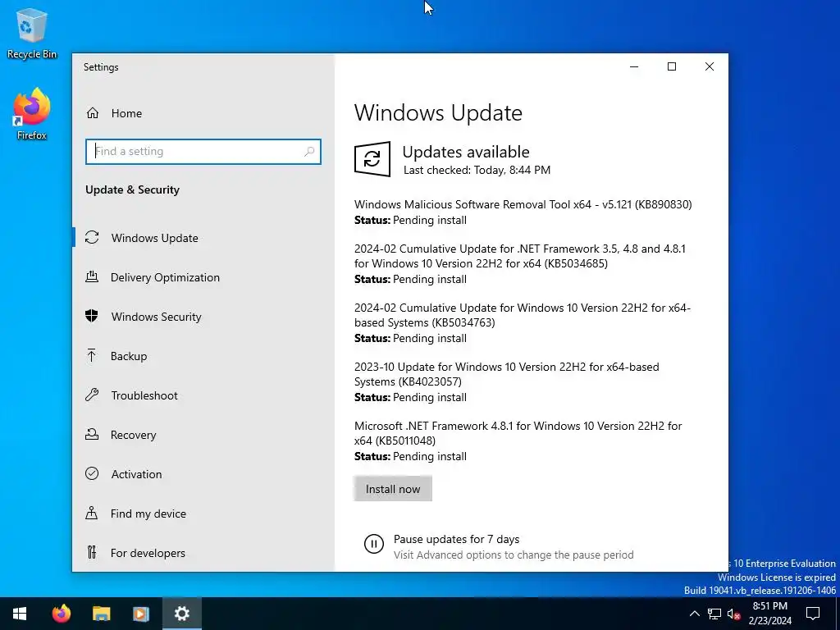Click the Backup upward arrow icon

tap(92, 355)
